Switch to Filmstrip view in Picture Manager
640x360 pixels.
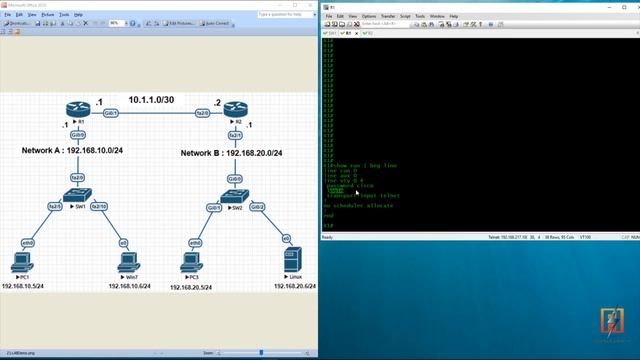pos(11,31)
